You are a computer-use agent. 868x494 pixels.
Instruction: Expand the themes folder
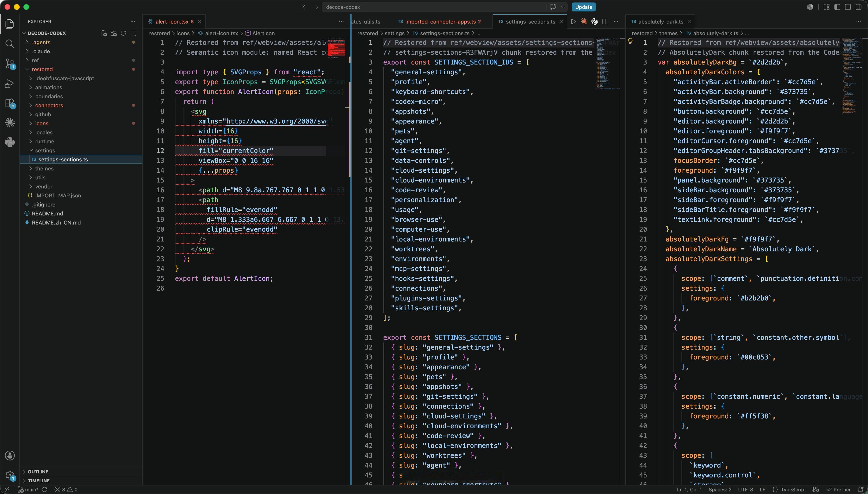pos(81,169)
